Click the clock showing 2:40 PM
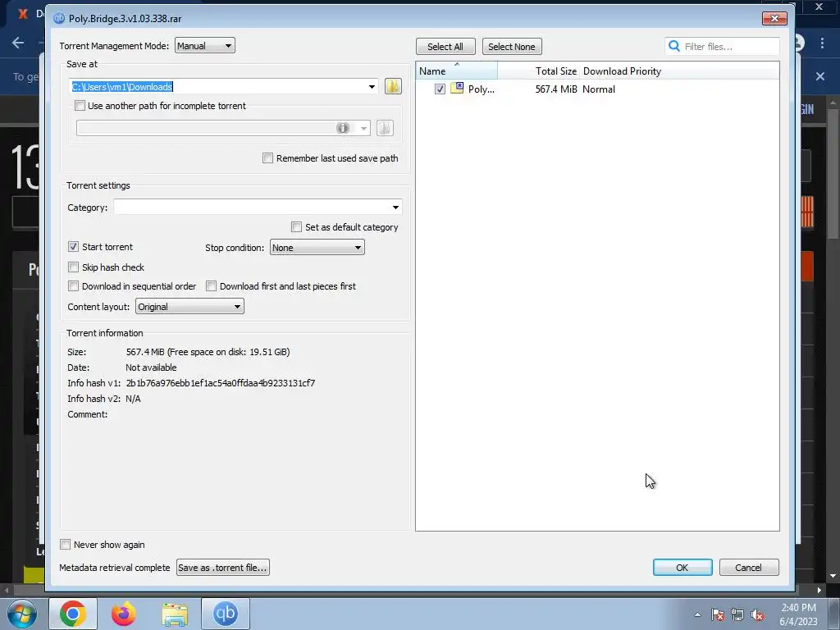 point(798,608)
